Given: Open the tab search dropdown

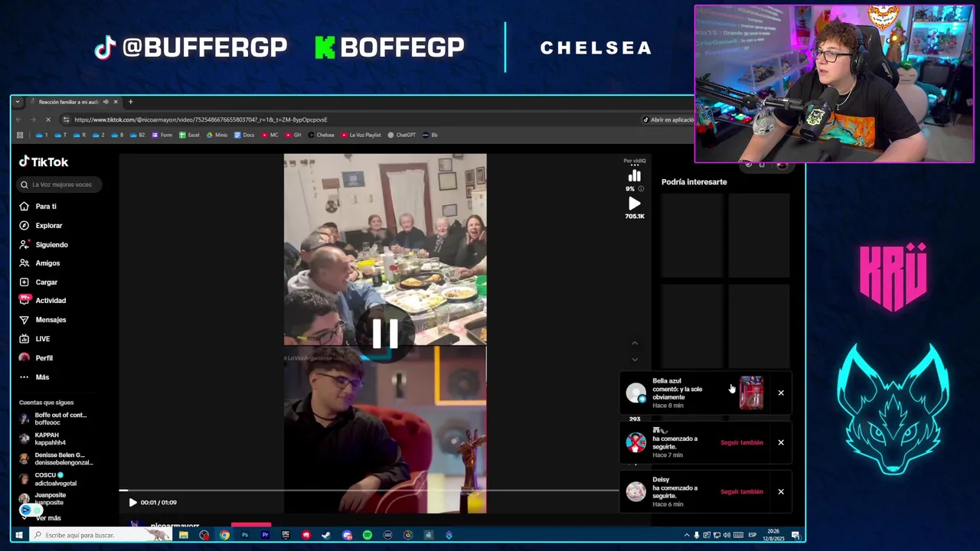Looking at the screenshot, I should point(18,102).
